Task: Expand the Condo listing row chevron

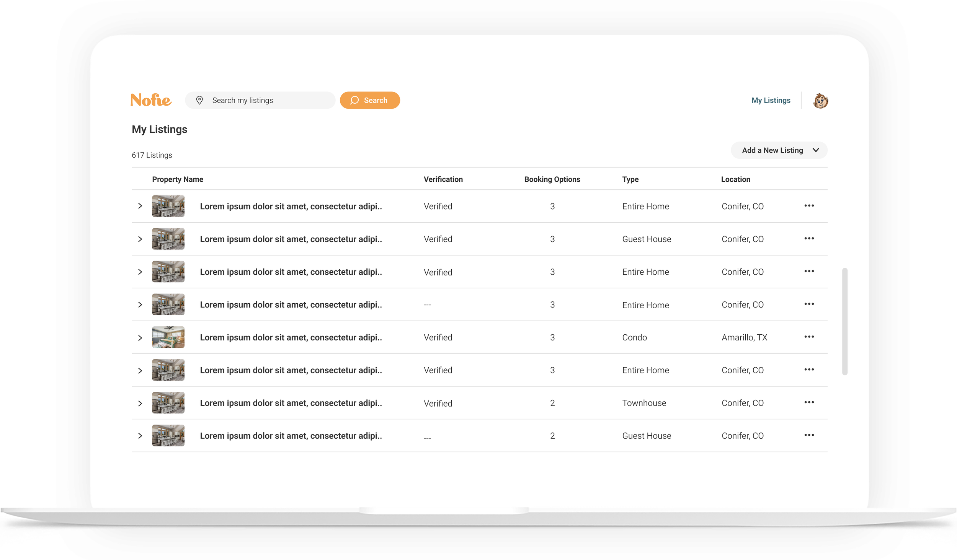Action: pyautogui.click(x=140, y=338)
